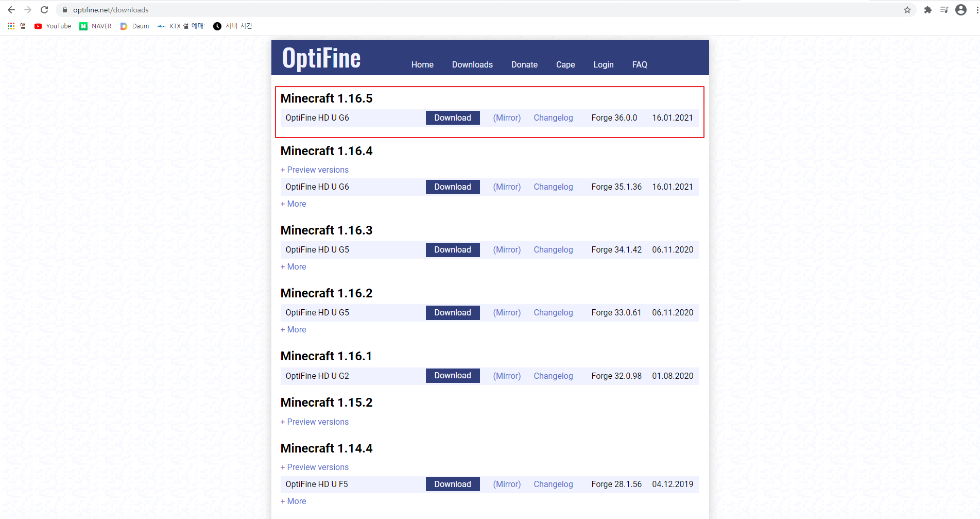Click the Forge 35.1.36 text
This screenshot has width=980, height=519.
point(616,187)
